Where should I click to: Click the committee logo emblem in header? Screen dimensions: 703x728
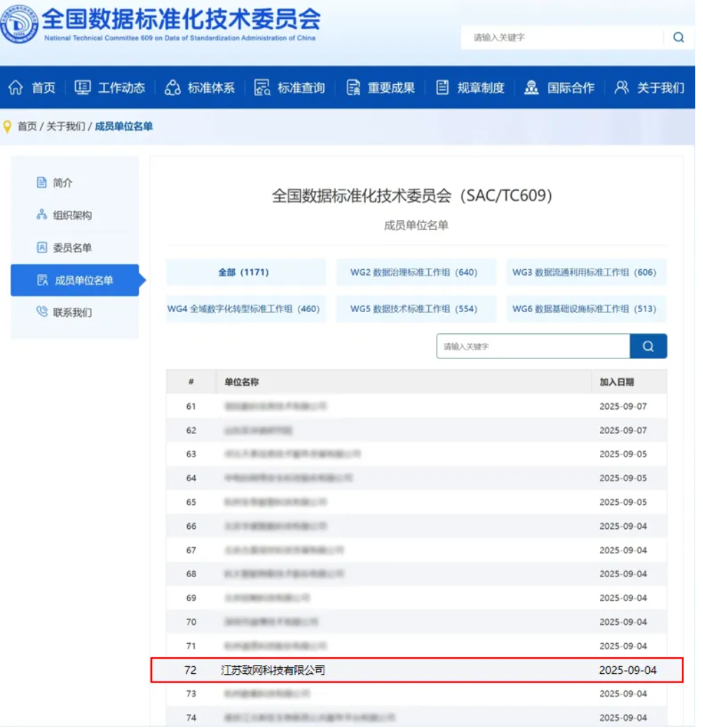point(20,24)
